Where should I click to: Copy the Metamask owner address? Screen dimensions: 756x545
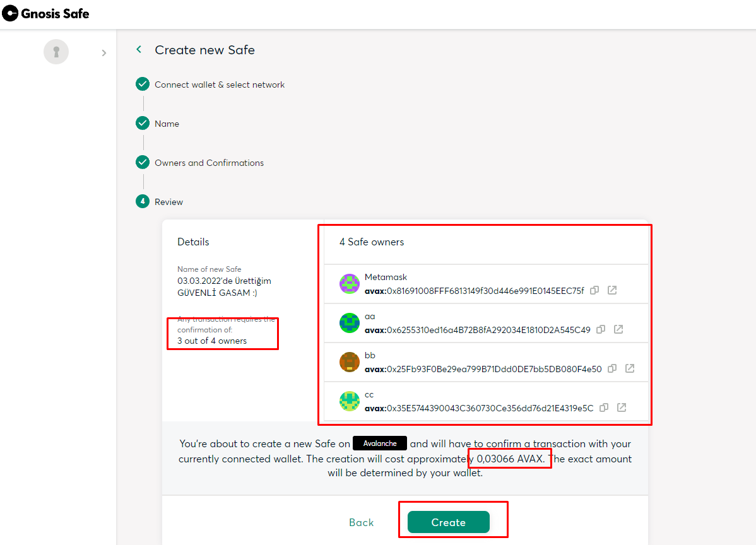[594, 290]
